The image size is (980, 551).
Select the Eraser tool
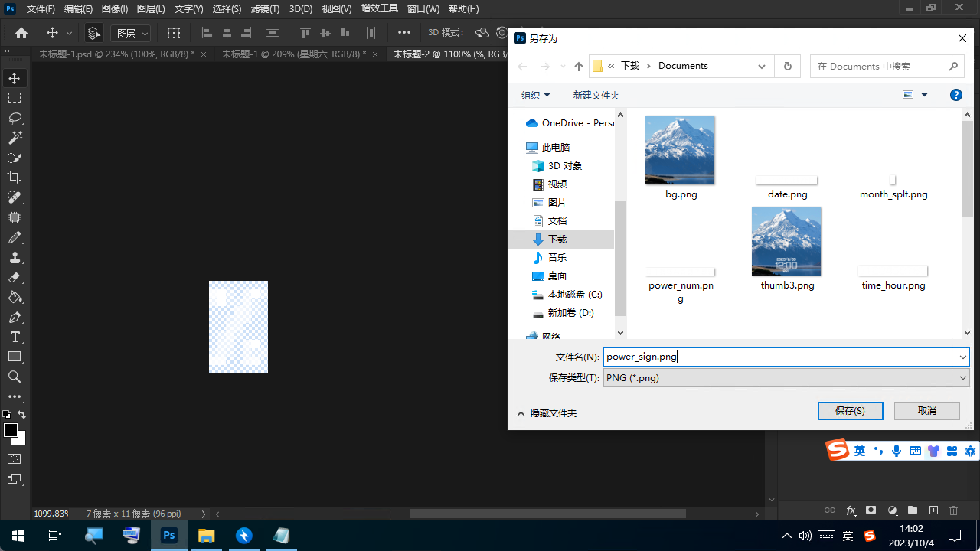15,277
